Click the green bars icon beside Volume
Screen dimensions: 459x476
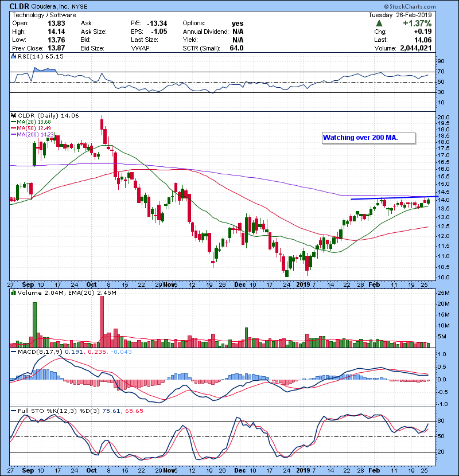click(x=13, y=293)
